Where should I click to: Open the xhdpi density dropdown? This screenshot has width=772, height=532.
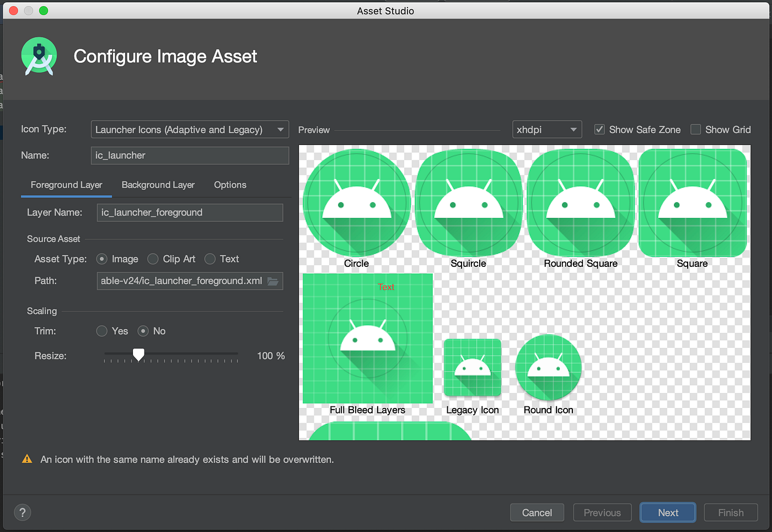click(x=546, y=129)
